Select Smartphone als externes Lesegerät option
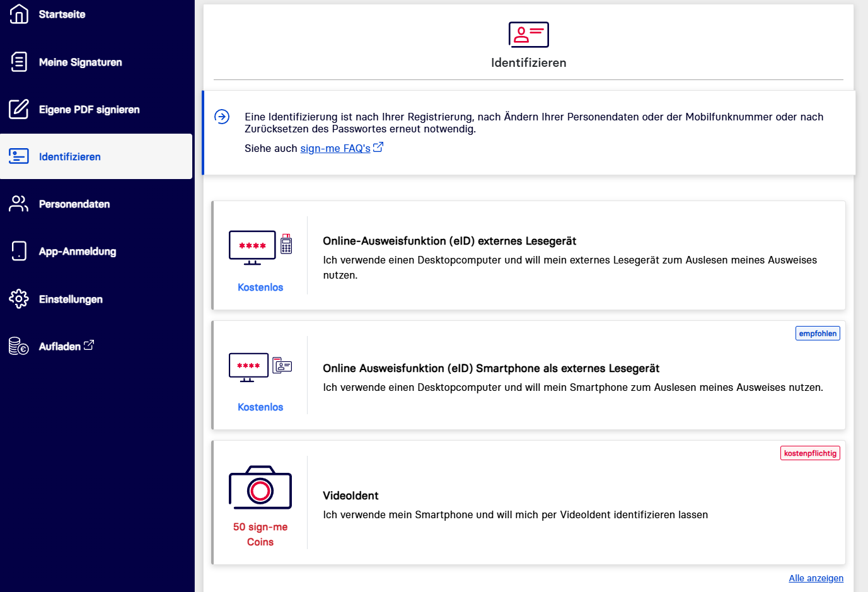Screen dimensions: 868x592 [x=490, y=368]
